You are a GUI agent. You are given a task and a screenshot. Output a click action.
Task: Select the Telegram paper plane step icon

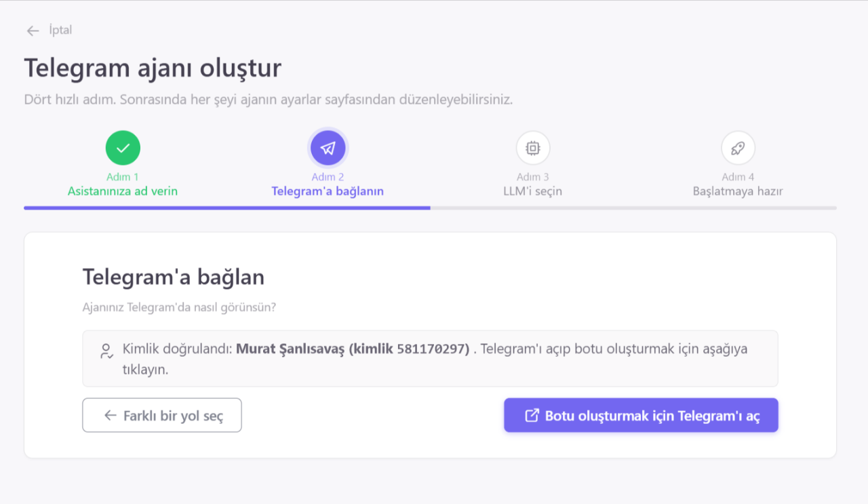click(x=328, y=148)
